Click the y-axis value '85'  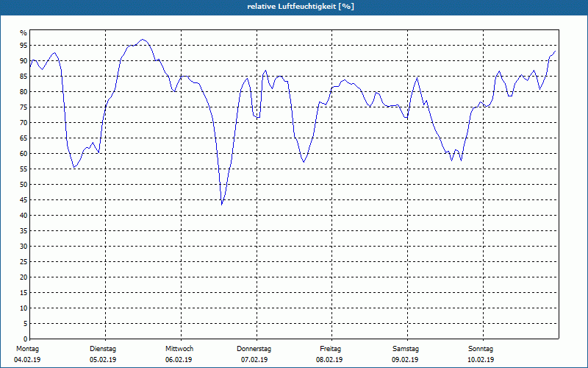(24, 77)
